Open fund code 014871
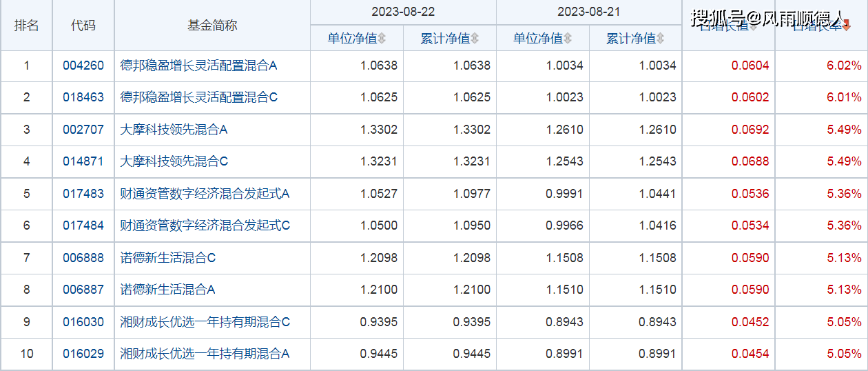Viewport: 868px width, 371px height. pos(83,161)
